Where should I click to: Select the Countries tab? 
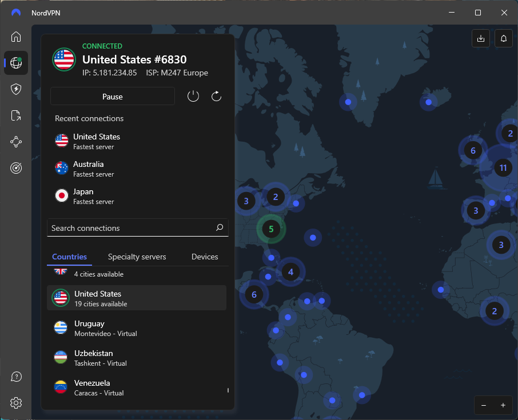pos(69,257)
